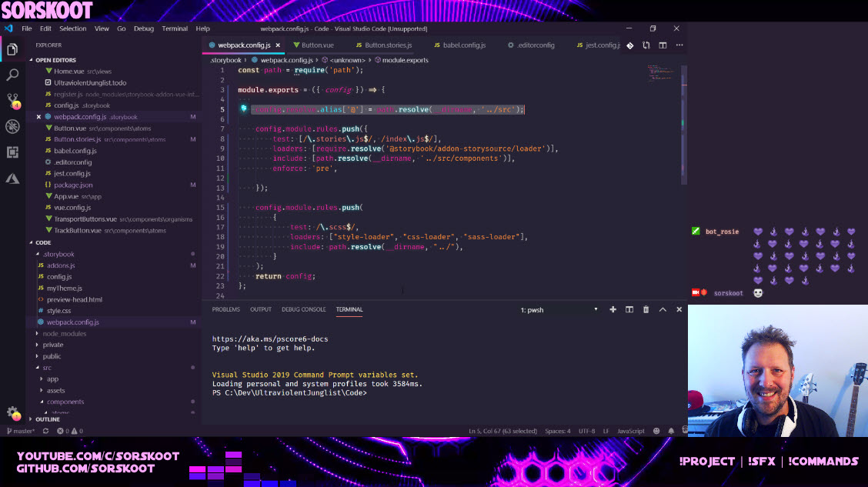Open the File menu
This screenshot has width=868, height=487.
click(x=27, y=28)
